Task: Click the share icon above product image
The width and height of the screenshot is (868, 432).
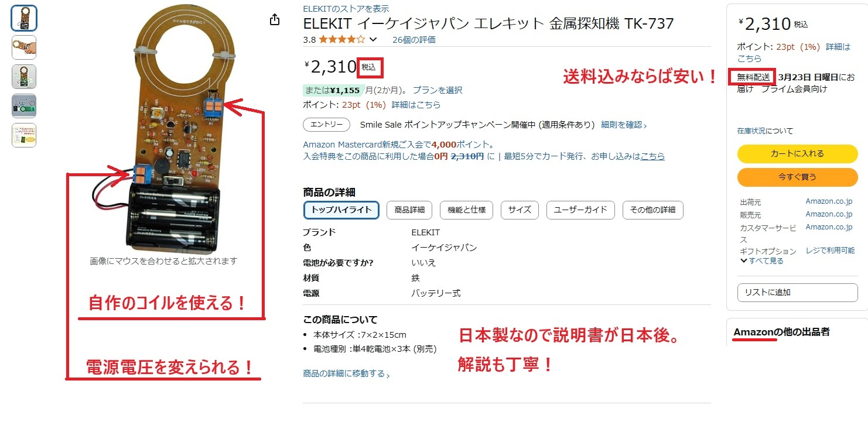Action: (275, 20)
